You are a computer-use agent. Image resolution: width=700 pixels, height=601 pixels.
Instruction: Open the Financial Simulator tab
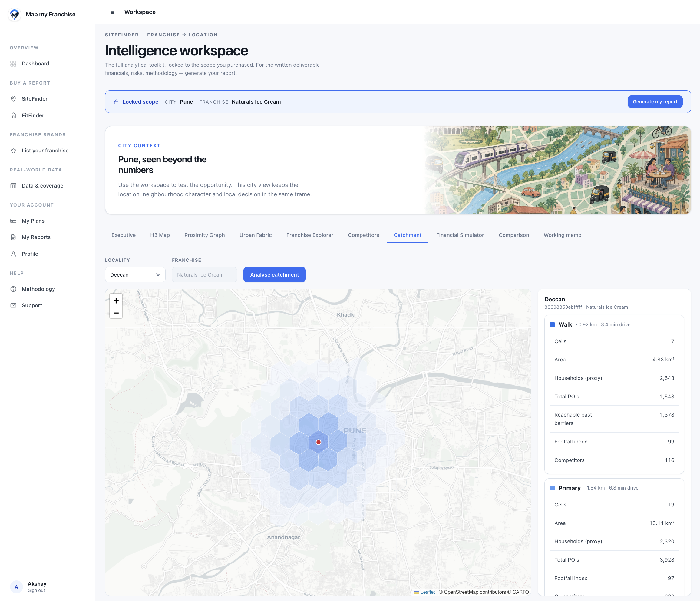tap(460, 235)
